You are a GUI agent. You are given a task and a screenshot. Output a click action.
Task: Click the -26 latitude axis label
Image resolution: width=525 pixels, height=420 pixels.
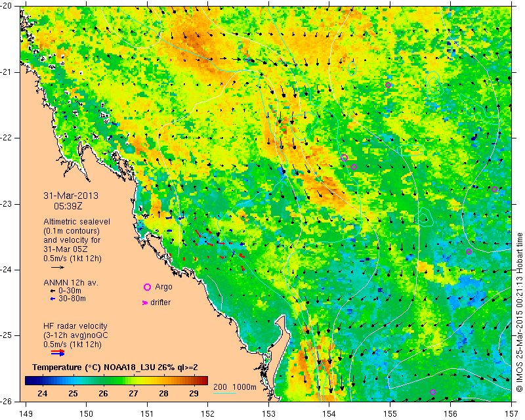[x=6, y=401]
